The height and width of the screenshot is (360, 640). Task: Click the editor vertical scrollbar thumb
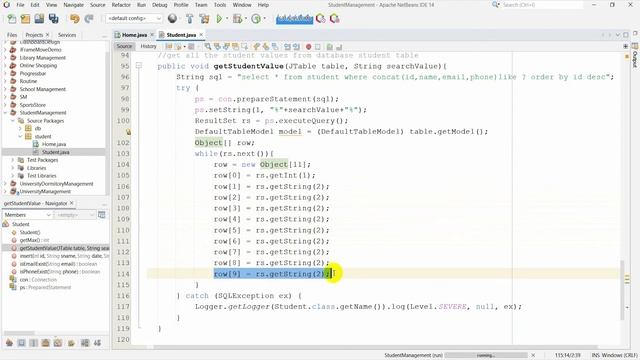click(622, 290)
